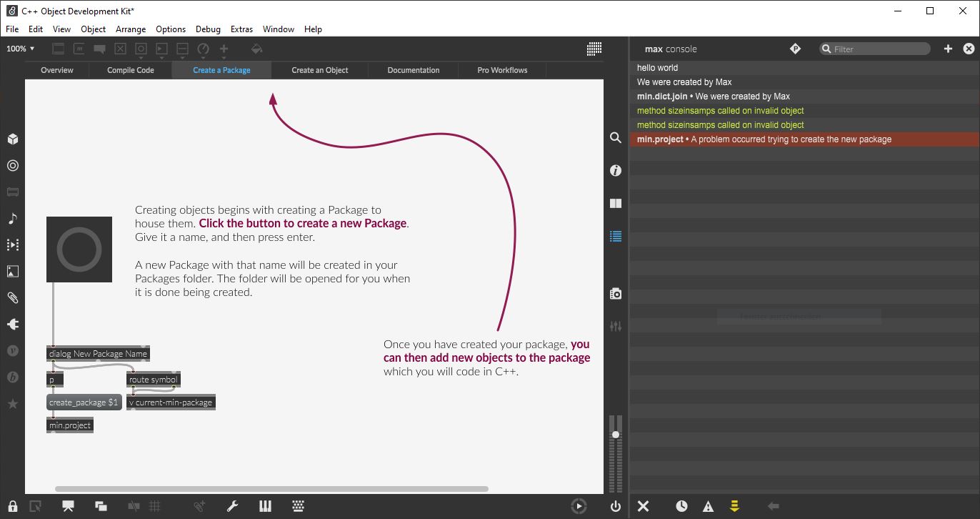Open the Objects browser cube icon
980x519 pixels.
pos(12,139)
